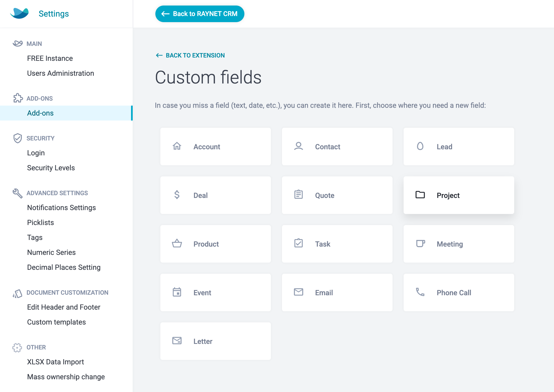Click the Product basket icon
This screenshot has width=554, height=392.
pyautogui.click(x=177, y=243)
